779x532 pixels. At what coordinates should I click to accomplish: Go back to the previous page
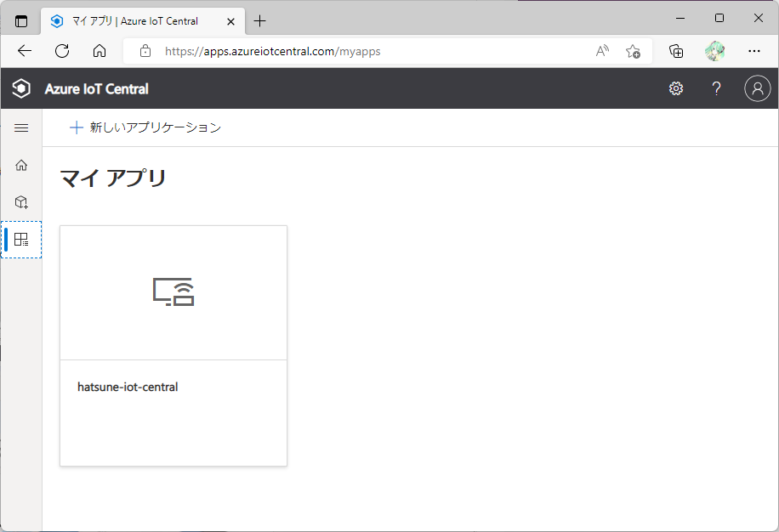25,51
